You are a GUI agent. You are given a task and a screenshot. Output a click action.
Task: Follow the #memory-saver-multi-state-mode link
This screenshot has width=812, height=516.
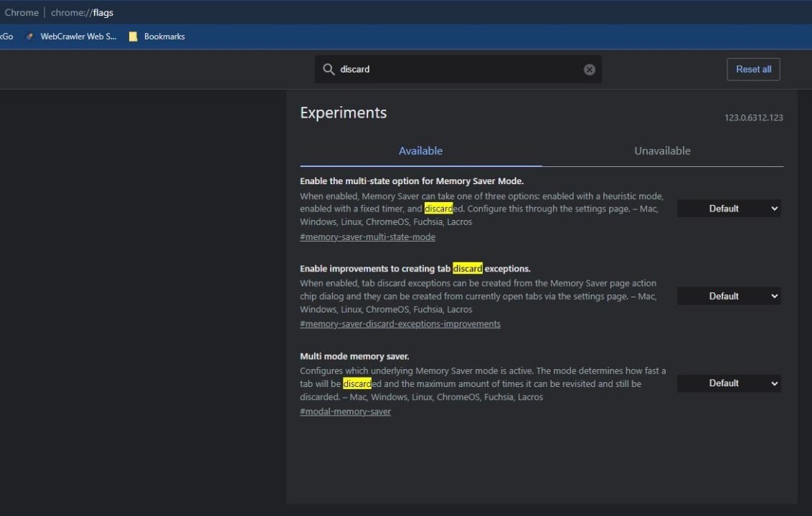[367, 237]
